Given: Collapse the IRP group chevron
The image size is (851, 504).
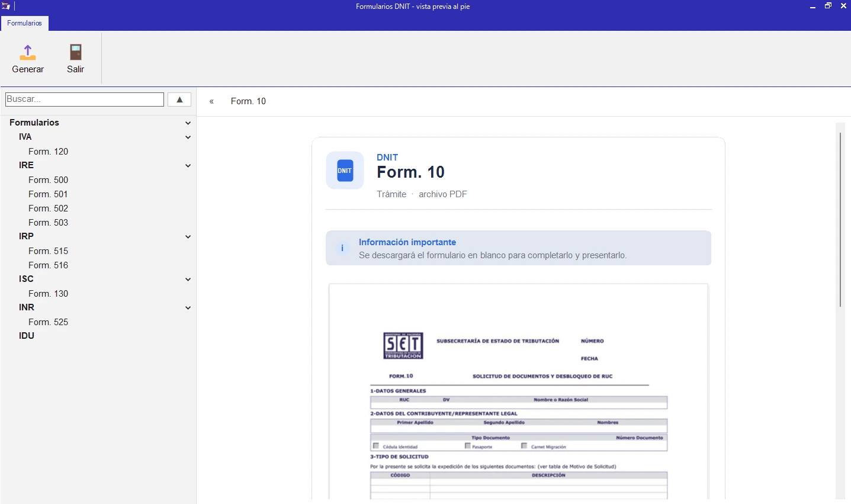Looking at the screenshot, I should tap(188, 237).
